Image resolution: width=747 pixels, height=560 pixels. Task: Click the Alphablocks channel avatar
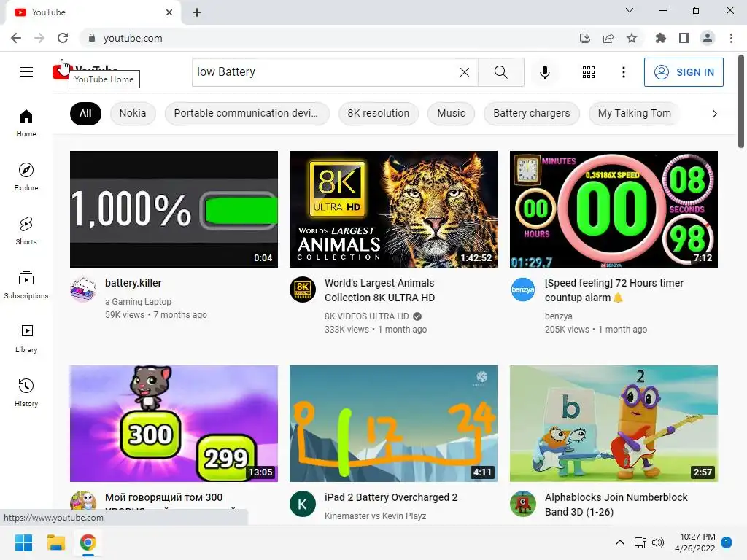point(522,504)
